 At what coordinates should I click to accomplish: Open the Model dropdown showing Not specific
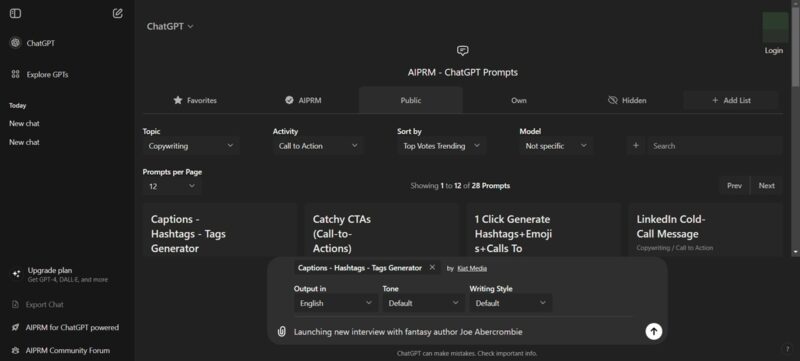[x=556, y=146]
